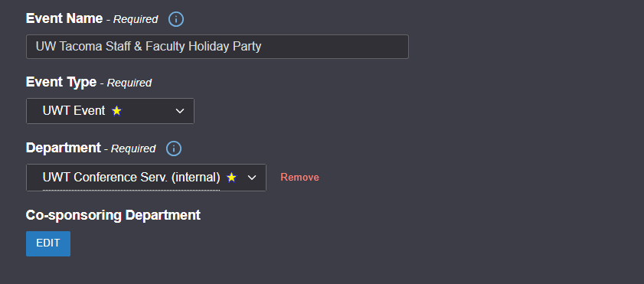
Task: Click the Required text after Event Name
Action: pos(136,19)
